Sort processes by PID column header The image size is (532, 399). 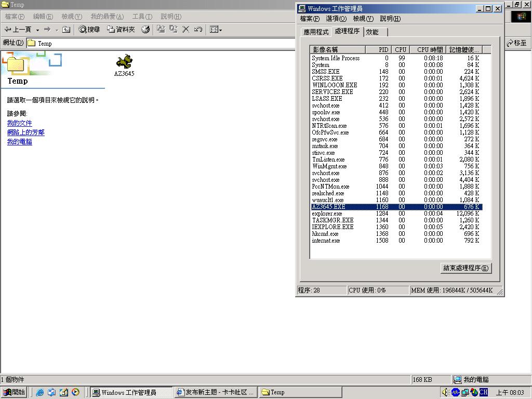click(x=378, y=49)
